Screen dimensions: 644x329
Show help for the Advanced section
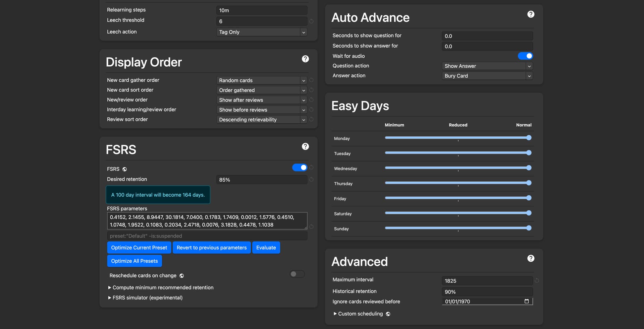coord(531,258)
